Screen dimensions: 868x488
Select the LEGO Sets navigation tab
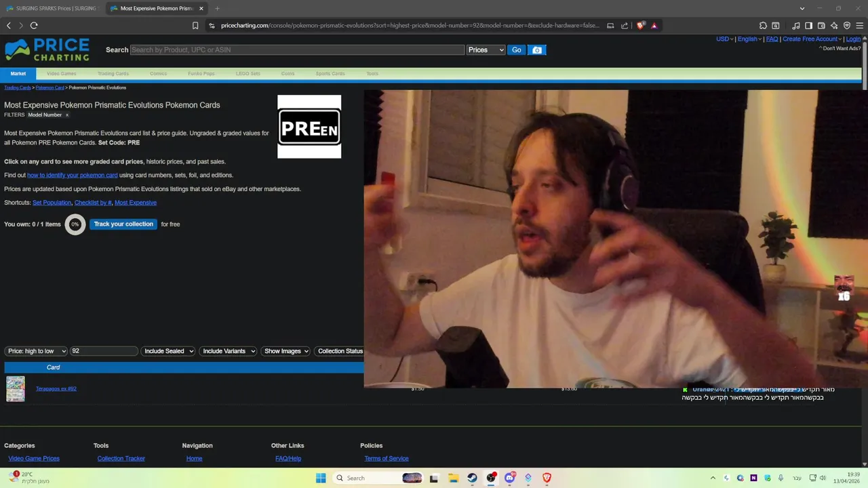click(x=248, y=74)
